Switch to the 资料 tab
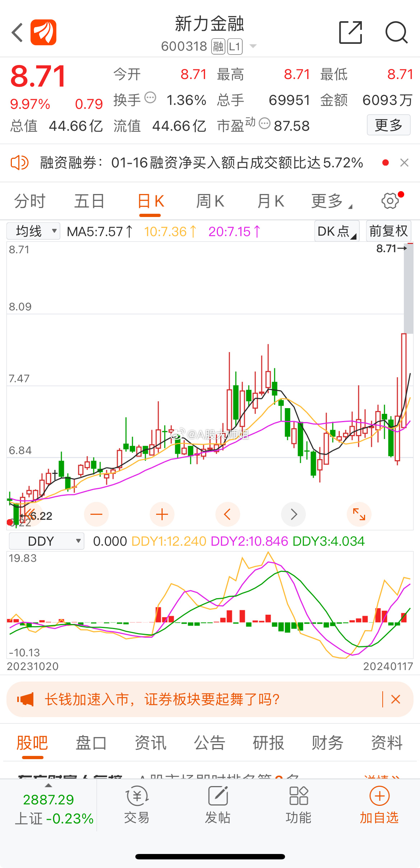The height and width of the screenshot is (868, 420). point(387,743)
